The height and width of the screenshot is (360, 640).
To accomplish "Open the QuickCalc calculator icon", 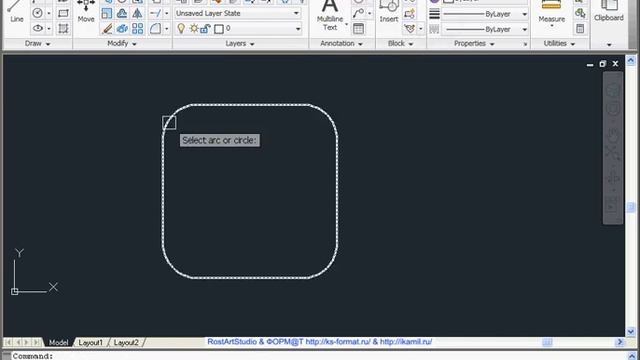I will [x=580, y=29].
